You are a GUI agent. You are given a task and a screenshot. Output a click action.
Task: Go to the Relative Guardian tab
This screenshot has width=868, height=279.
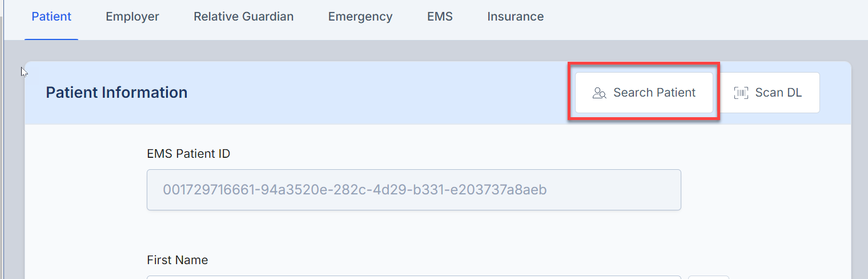[243, 17]
